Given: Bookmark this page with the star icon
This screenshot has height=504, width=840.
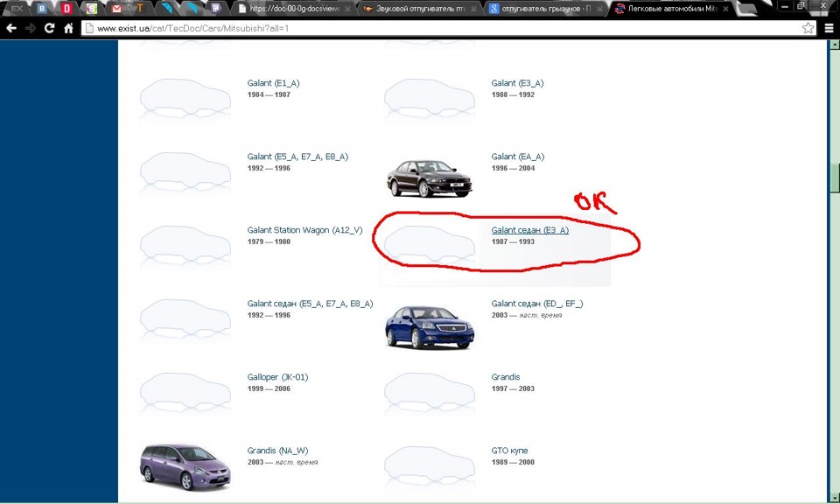Looking at the screenshot, I should tap(808, 28).
